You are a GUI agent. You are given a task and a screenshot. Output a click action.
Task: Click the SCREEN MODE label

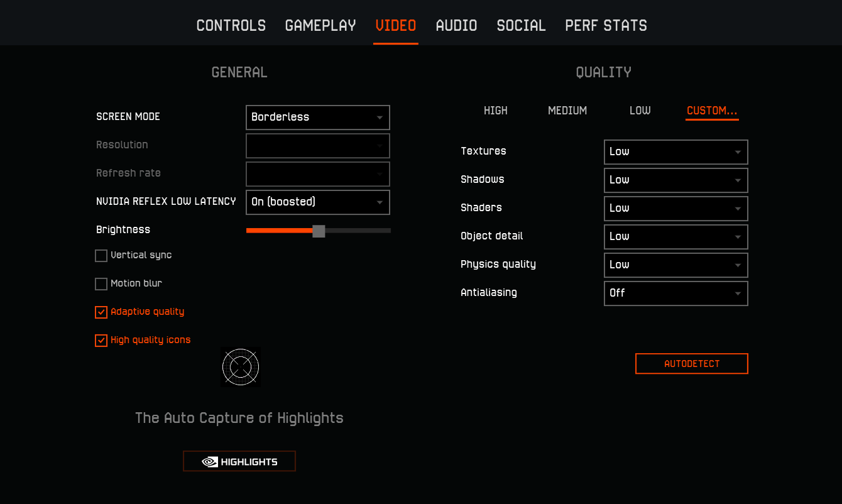[128, 117]
